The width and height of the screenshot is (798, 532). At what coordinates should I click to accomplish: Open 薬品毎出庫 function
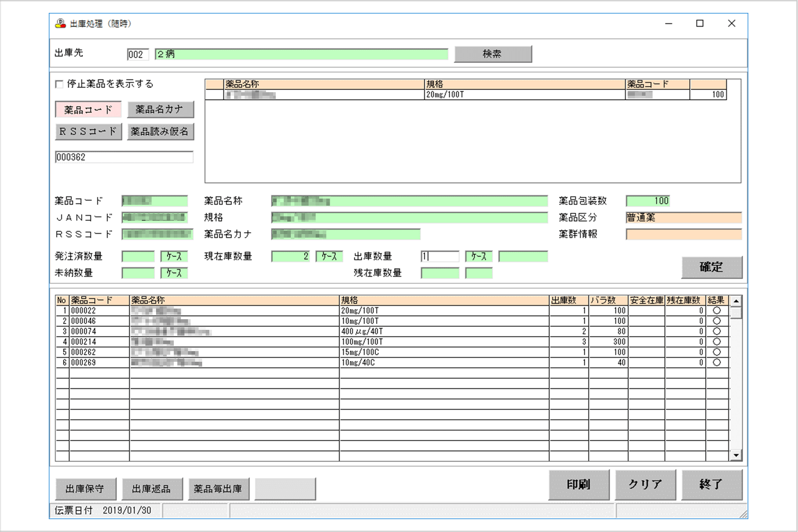tap(219, 489)
